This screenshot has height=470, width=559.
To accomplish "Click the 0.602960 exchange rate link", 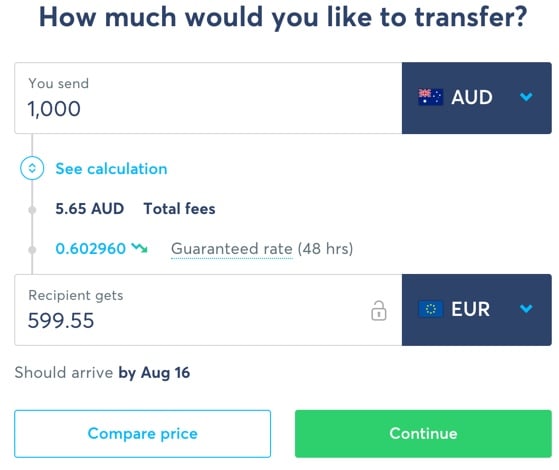I will [x=91, y=249].
